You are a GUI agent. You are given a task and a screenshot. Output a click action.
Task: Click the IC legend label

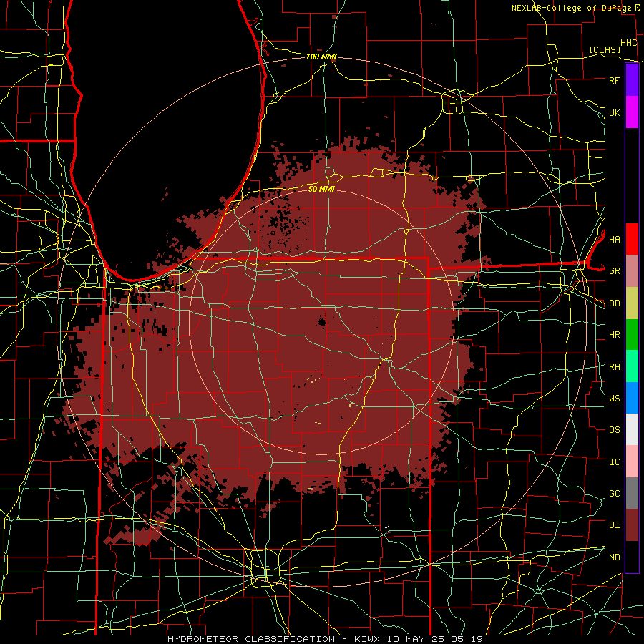click(614, 462)
